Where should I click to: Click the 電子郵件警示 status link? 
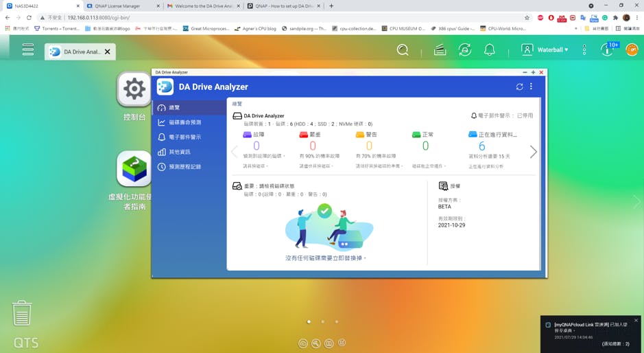point(502,116)
